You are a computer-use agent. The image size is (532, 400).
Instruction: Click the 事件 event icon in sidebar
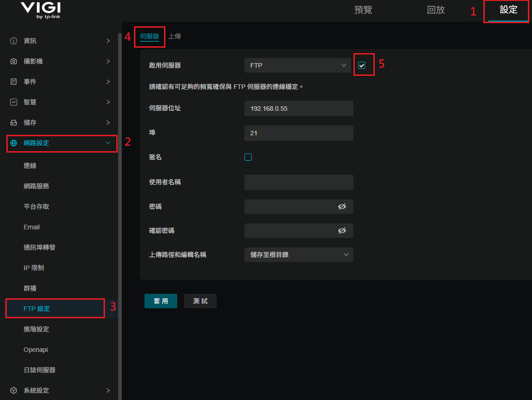[14, 82]
